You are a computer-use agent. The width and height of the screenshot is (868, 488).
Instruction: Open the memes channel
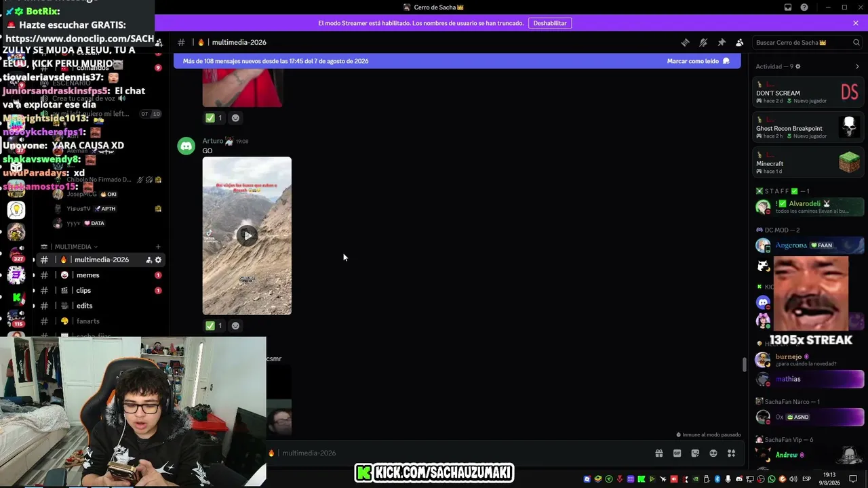100,275
